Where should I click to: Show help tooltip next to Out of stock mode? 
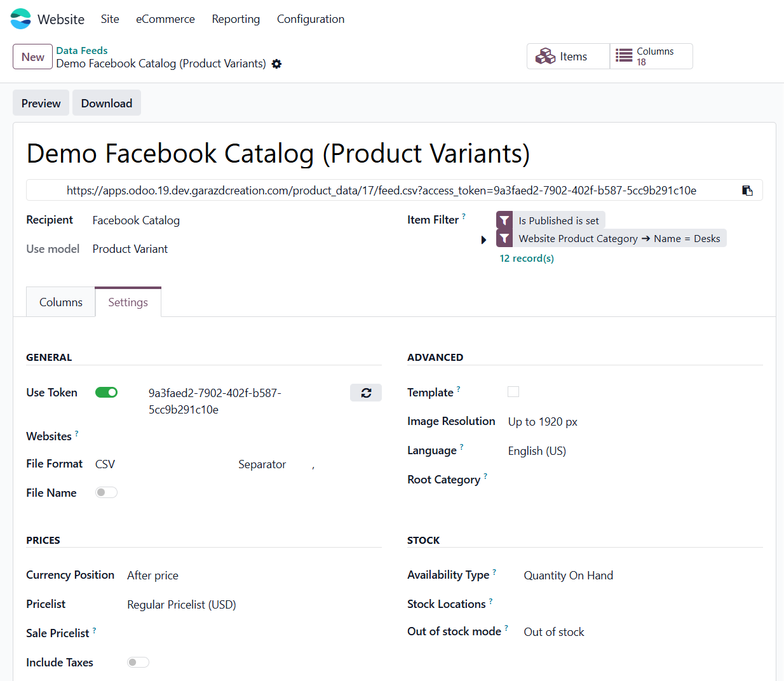click(506, 628)
